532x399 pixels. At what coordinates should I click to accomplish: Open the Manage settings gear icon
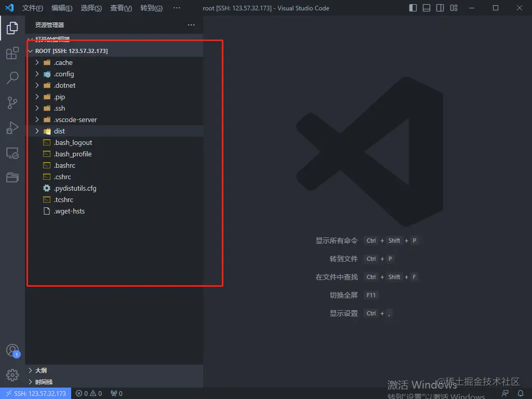coord(12,375)
